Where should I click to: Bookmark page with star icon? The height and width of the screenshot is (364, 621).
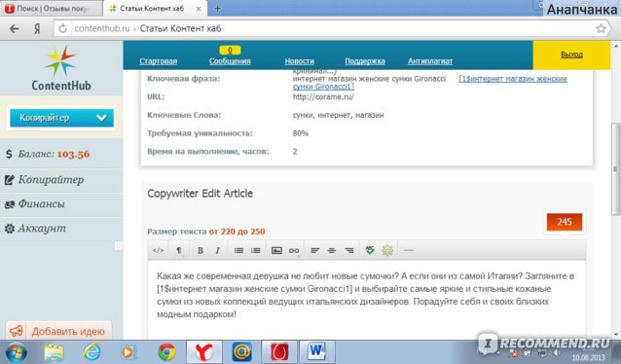(601, 28)
